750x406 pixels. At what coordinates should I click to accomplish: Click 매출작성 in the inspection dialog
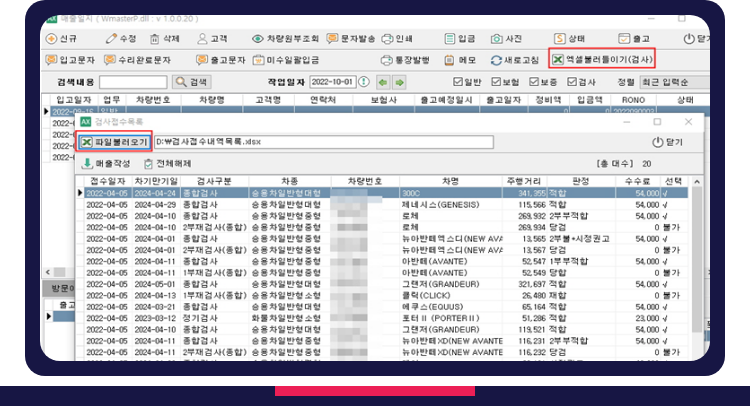click(108, 163)
